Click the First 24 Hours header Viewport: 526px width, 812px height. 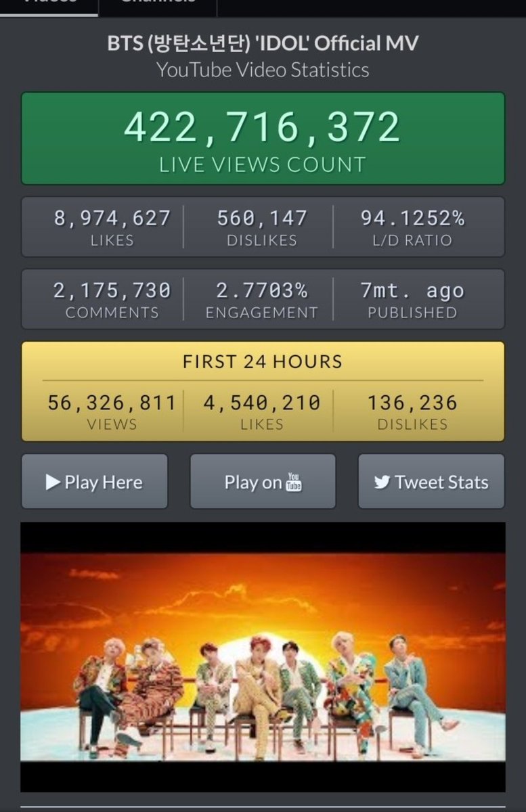[x=263, y=361]
